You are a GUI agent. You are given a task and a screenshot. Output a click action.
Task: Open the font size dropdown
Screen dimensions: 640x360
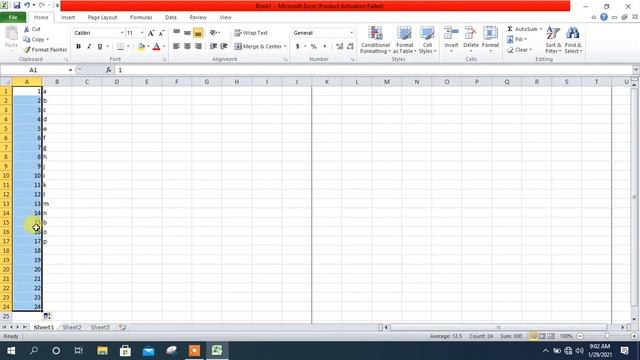(142, 33)
